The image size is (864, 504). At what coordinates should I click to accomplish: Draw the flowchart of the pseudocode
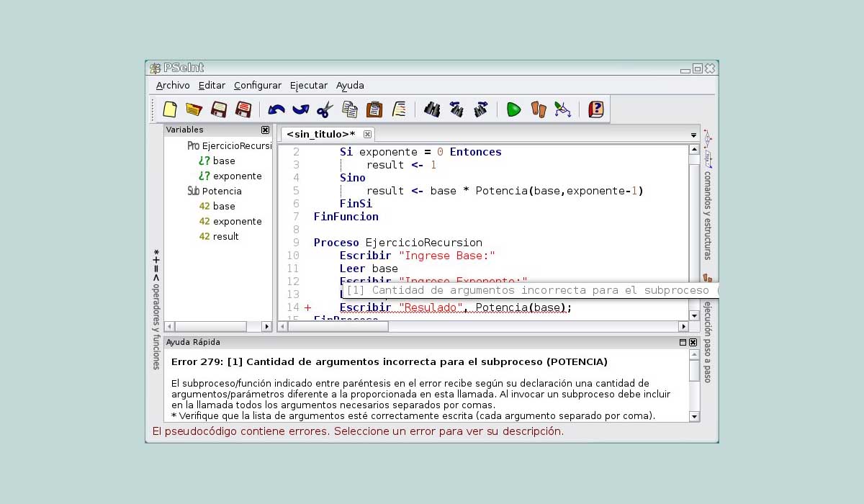pyautogui.click(x=562, y=109)
